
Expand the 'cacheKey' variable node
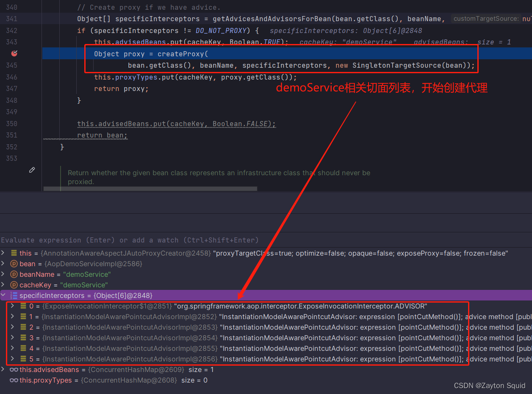(3, 285)
